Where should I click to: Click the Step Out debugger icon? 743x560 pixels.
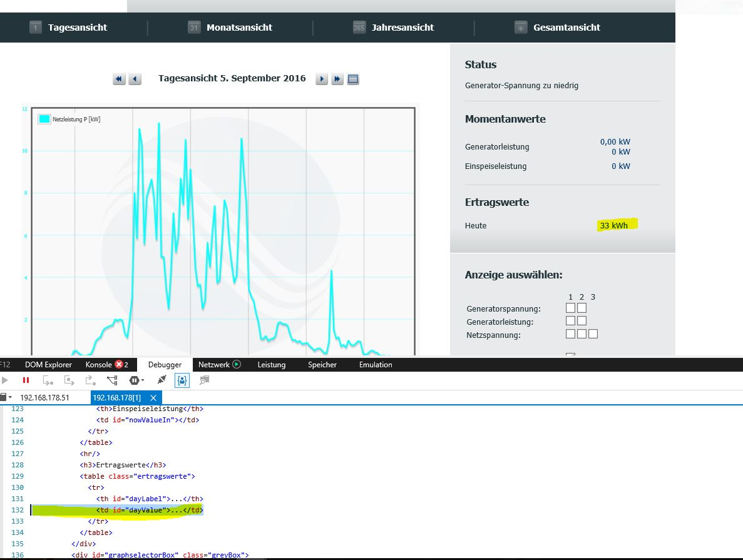pyautogui.click(x=91, y=380)
